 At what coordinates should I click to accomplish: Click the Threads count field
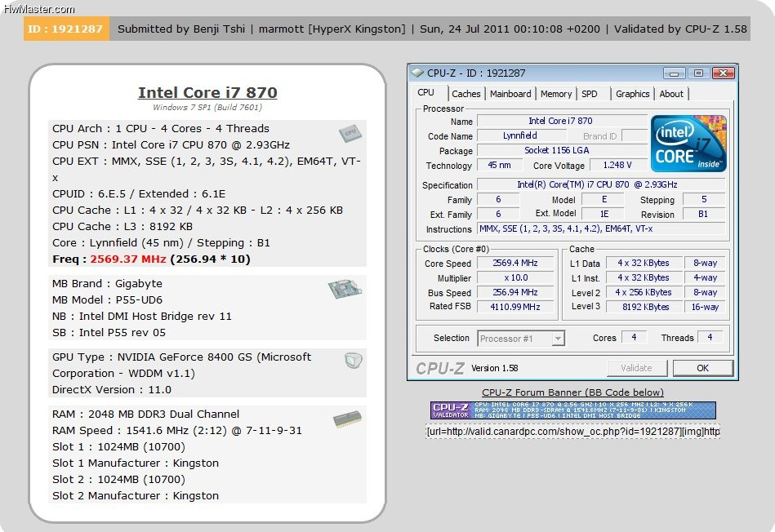[710, 337]
